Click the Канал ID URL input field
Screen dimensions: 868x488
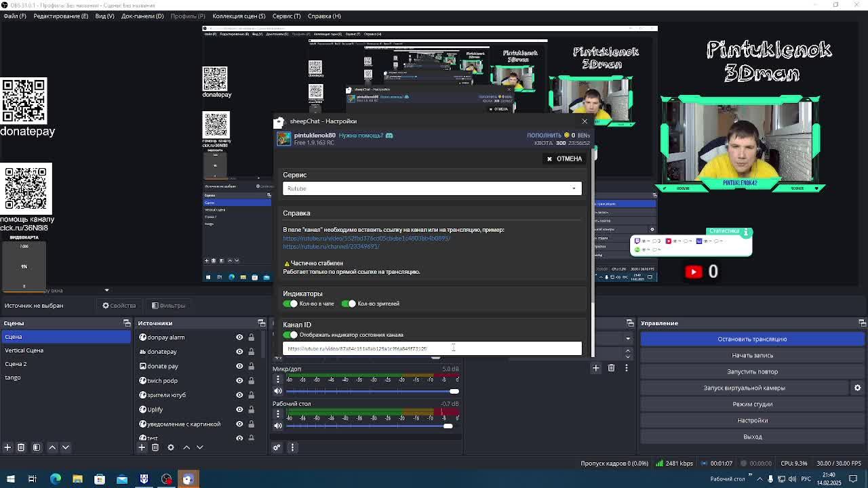(x=432, y=348)
